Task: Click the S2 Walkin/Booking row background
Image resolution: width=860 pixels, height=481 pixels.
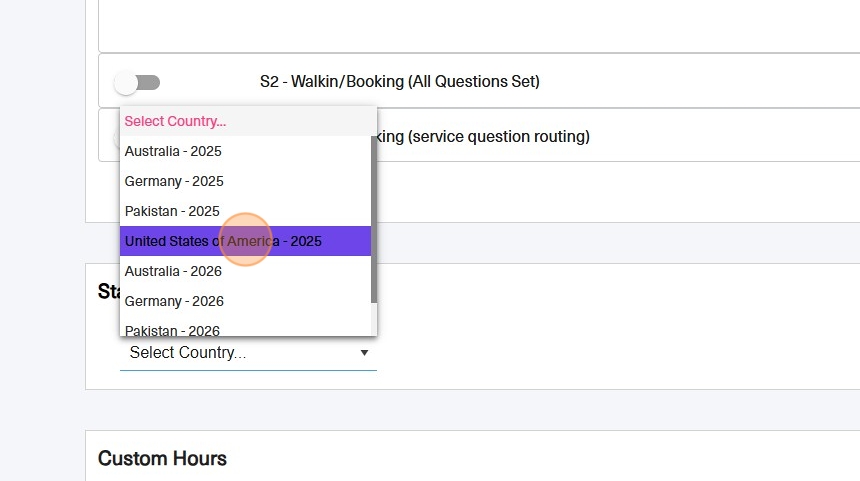Action: coord(700,82)
